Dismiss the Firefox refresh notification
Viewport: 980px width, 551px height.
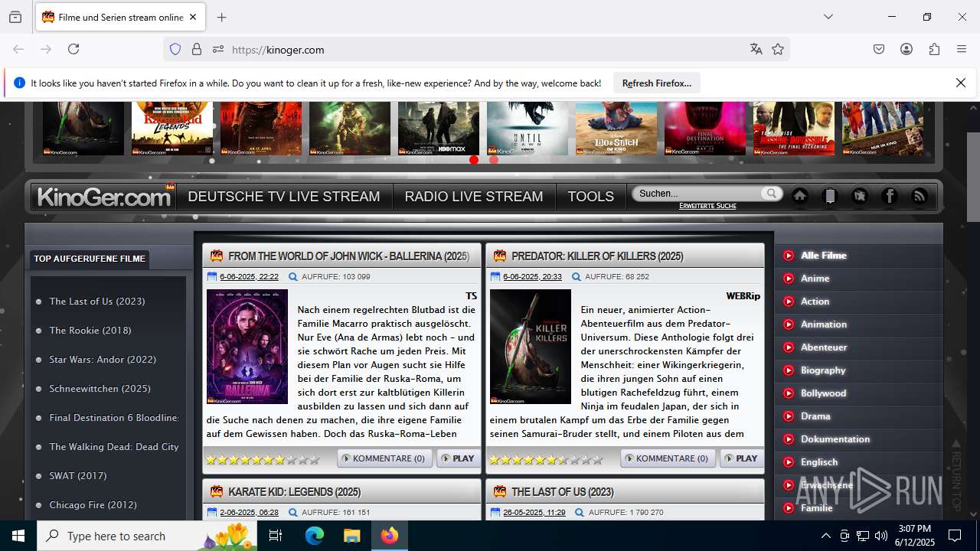click(x=961, y=83)
